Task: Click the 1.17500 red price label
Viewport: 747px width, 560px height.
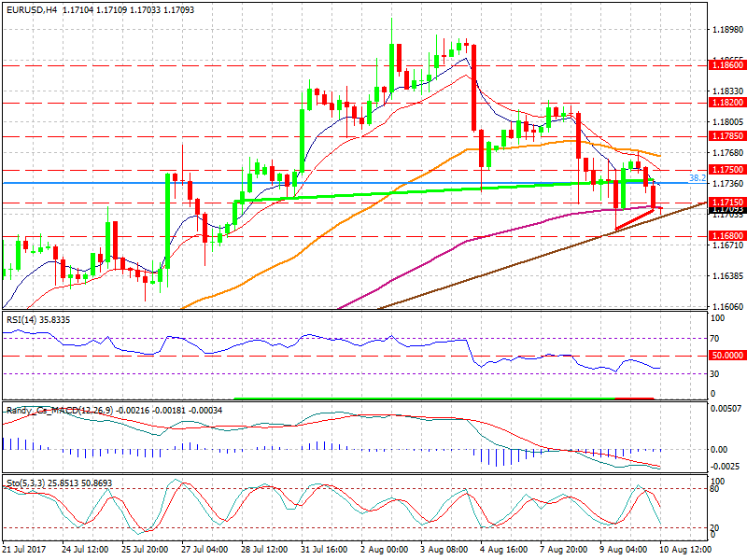Action: (726, 170)
